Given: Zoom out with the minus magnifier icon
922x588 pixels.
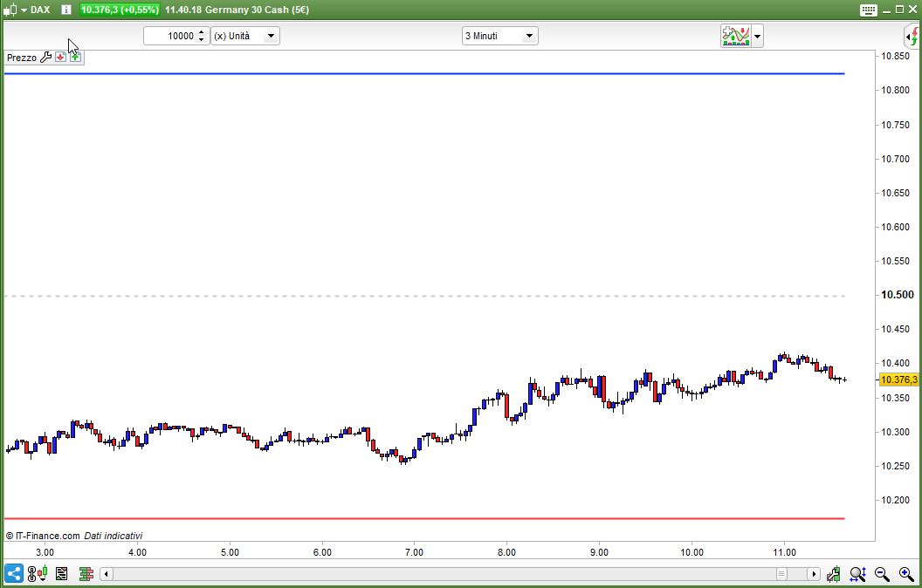Looking at the screenshot, I should (882, 574).
